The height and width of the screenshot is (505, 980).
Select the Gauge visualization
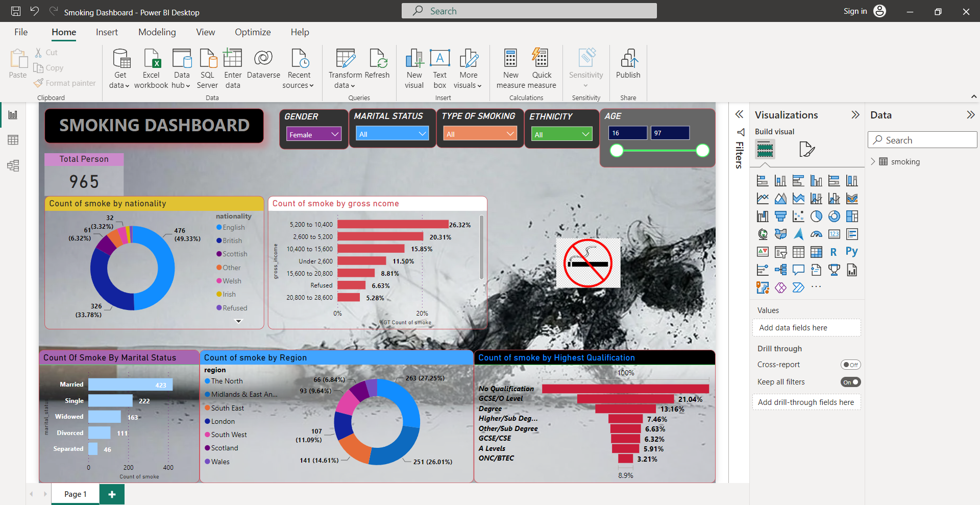[x=816, y=234]
